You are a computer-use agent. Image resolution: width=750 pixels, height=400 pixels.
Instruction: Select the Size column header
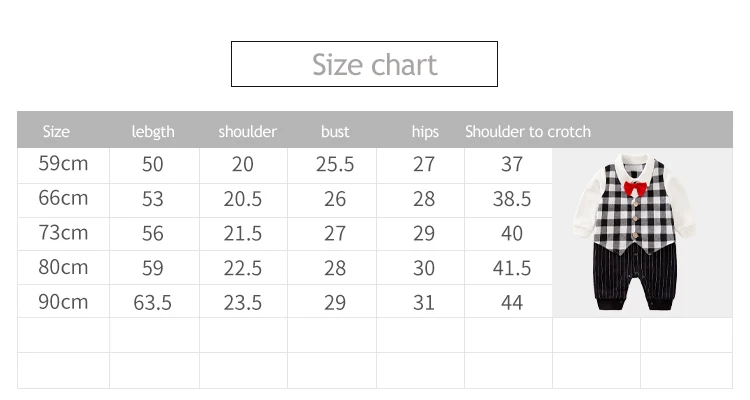point(56,131)
